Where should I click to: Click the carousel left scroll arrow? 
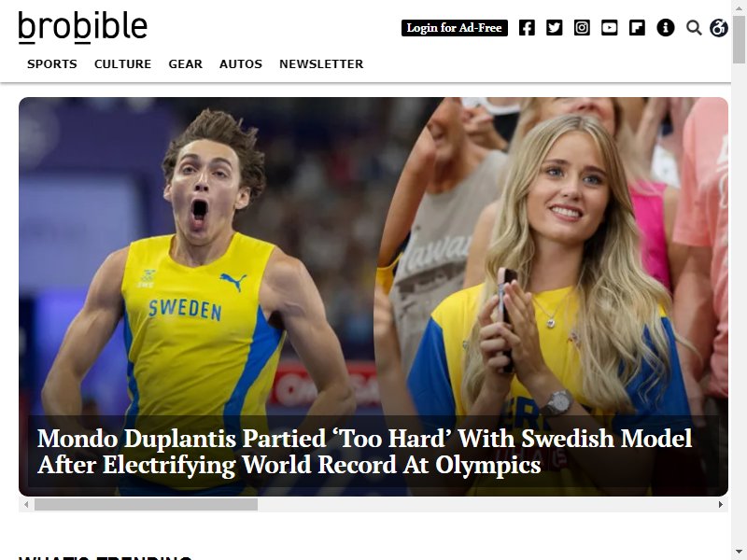pos(26,504)
